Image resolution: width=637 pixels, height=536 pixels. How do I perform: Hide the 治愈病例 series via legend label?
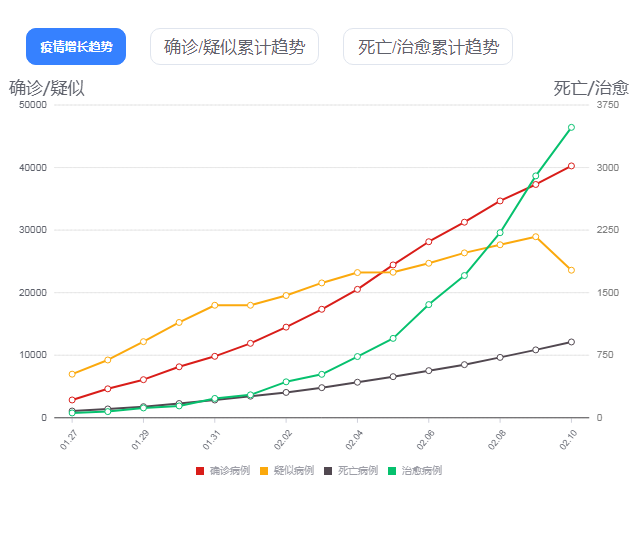point(422,471)
